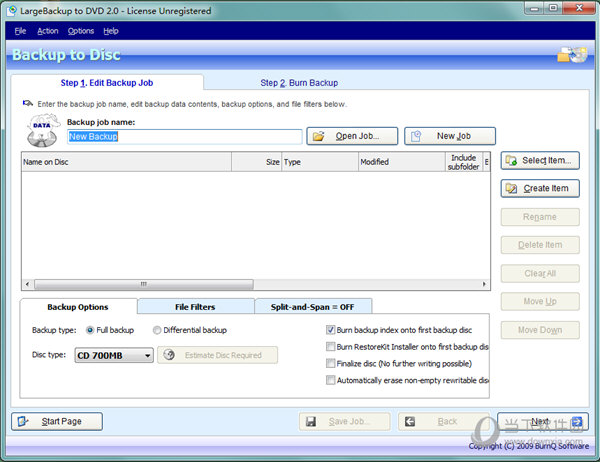
Task: Enable Burn RestoreKit Installer checkbox
Action: click(330, 347)
